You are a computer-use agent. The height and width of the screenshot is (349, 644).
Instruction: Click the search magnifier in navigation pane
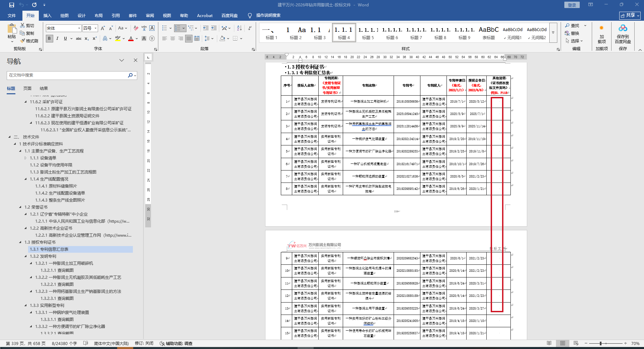click(130, 75)
